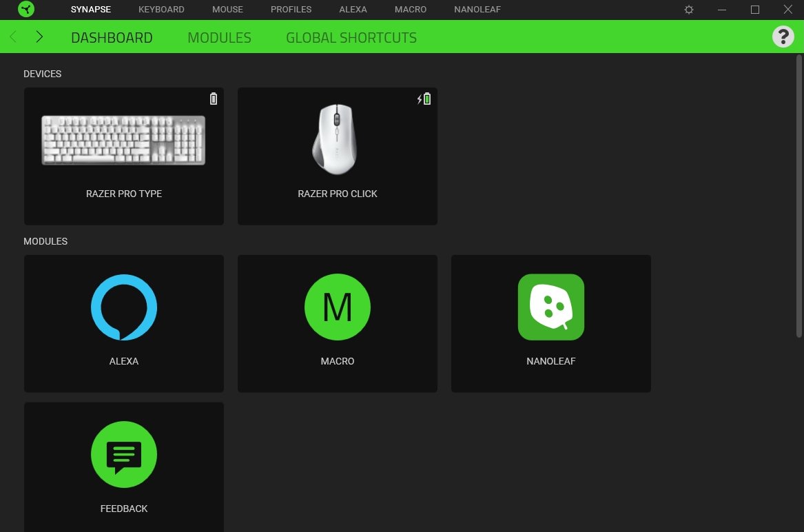Close the Synapse window

[x=788, y=9]
